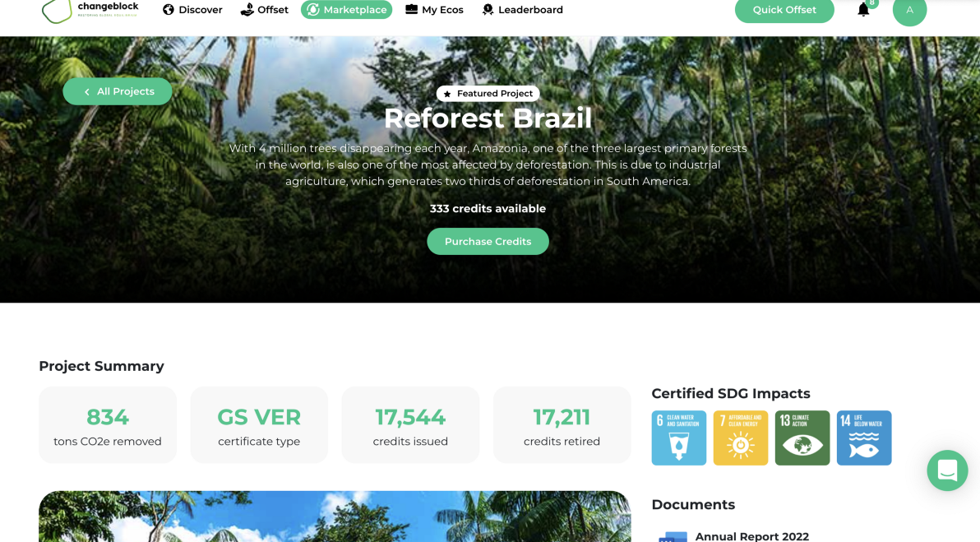
Task: Open the Offset menu item
Action: [x=265, y=10]
